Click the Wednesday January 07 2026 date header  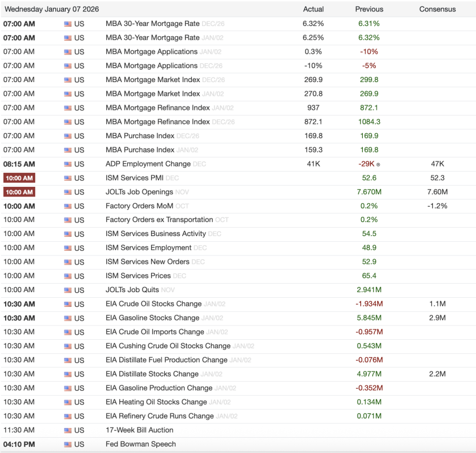coord(52,9)
